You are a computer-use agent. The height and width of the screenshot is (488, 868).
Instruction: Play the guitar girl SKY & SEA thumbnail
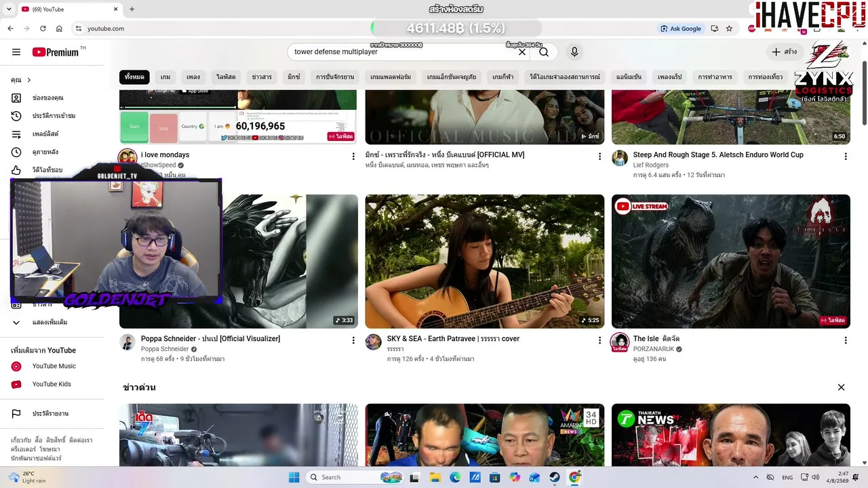coord(485,262)
